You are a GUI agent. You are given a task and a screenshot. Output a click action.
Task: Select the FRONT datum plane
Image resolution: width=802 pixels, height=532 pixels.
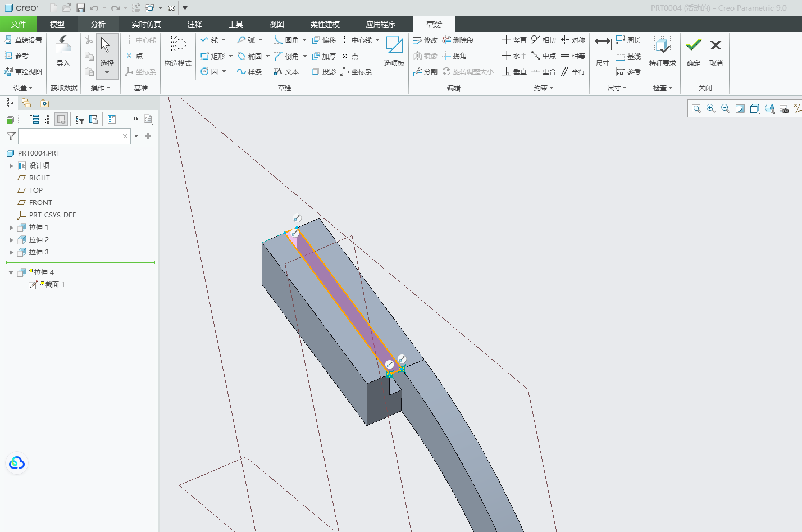click(40, 203)
